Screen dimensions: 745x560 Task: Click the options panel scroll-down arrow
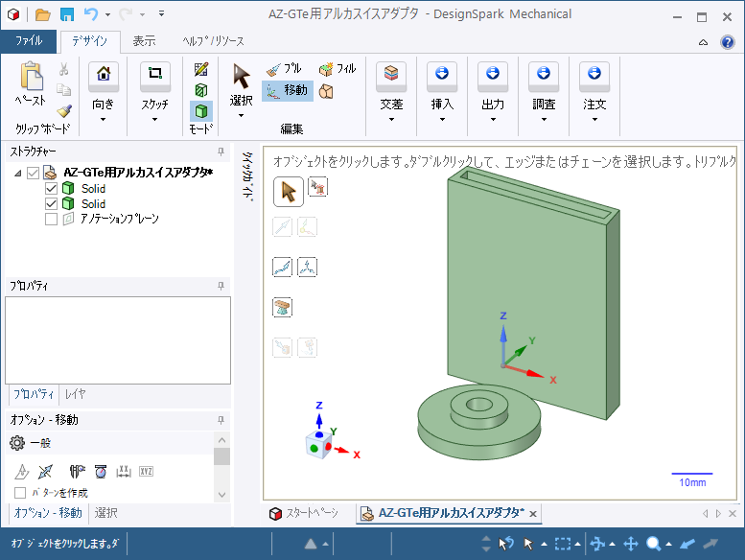pyautogui.click(x=221, y=495)
